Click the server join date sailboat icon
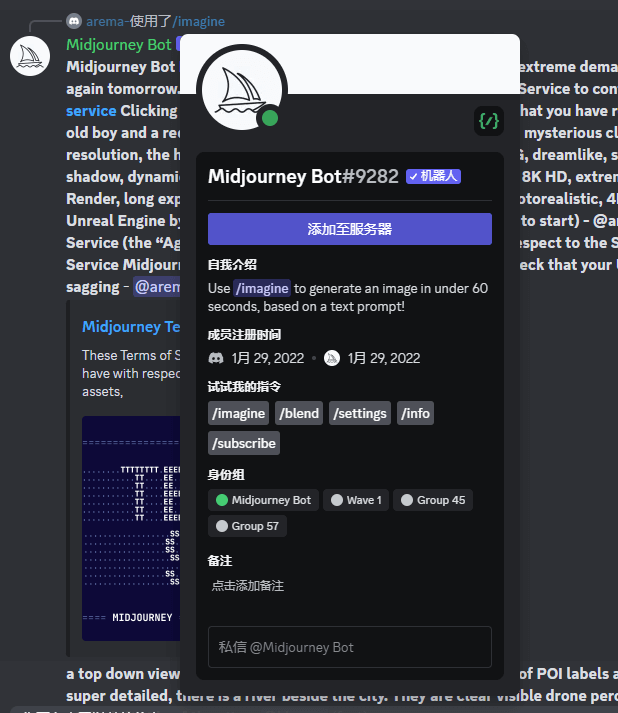Screen dimensions: 618x713 click(332, 358)
